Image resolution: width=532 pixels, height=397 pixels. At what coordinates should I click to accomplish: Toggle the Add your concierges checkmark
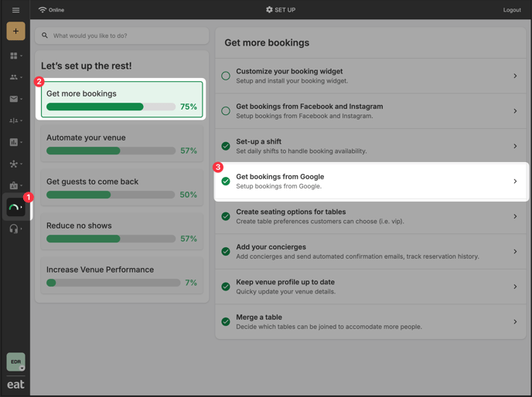pos(226,252)
